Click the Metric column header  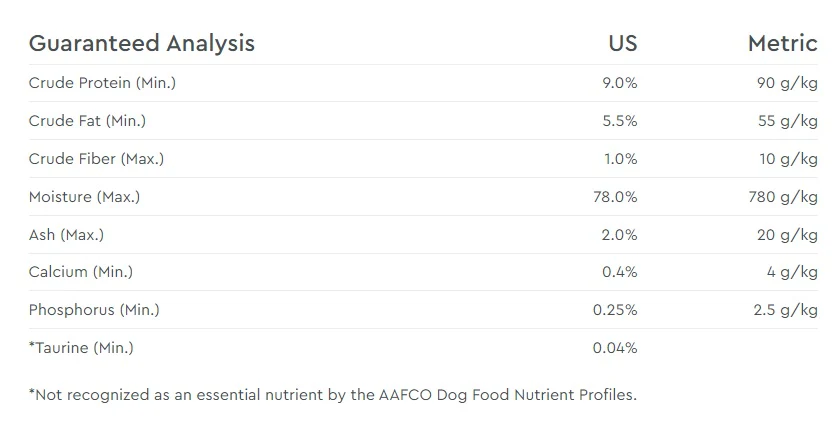click(x=783, y=43)
